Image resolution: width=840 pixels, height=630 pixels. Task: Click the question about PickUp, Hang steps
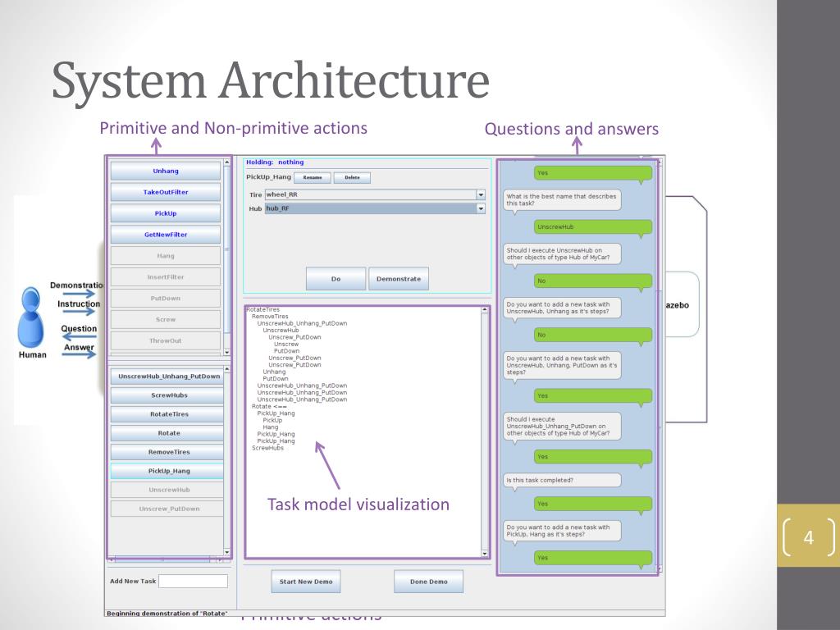tap(562, 532)
